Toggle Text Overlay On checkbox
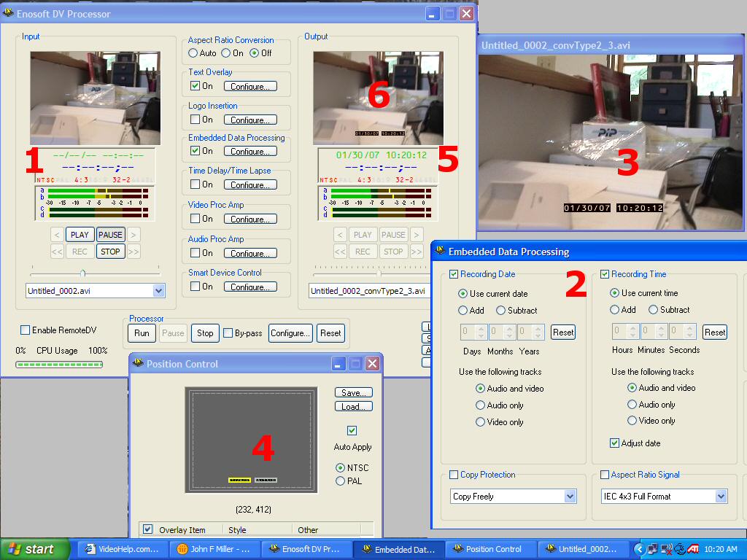 [x=195, y=86]
